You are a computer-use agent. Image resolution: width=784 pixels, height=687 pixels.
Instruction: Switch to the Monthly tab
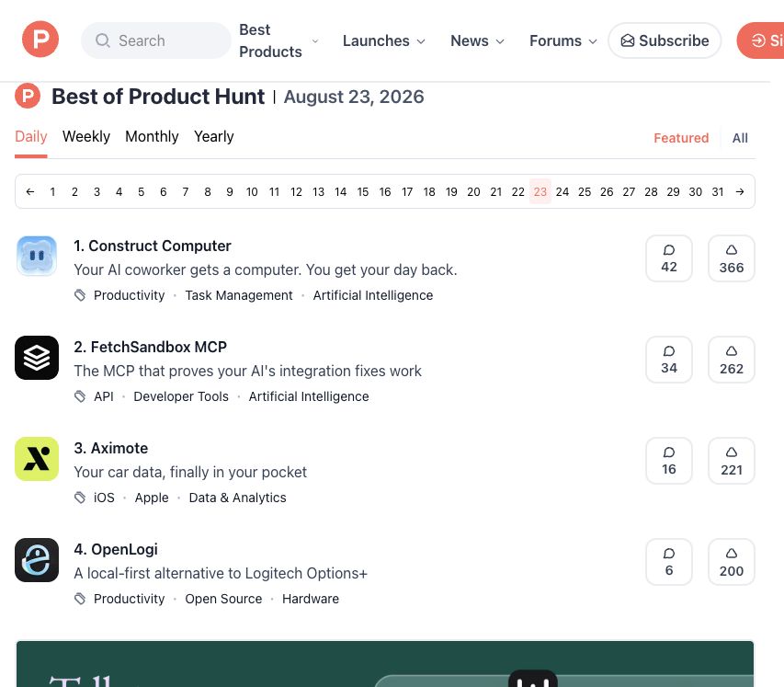click(152, 137)
